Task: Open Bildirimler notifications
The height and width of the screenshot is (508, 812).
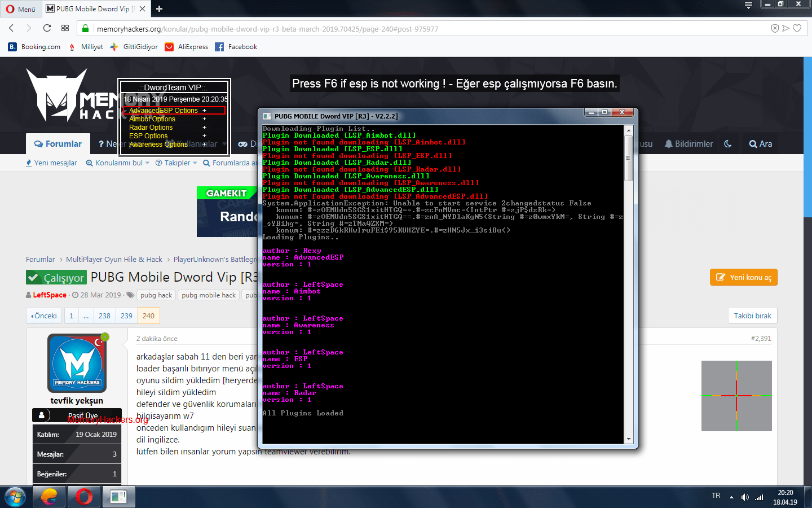Action: tap(689, 144)
